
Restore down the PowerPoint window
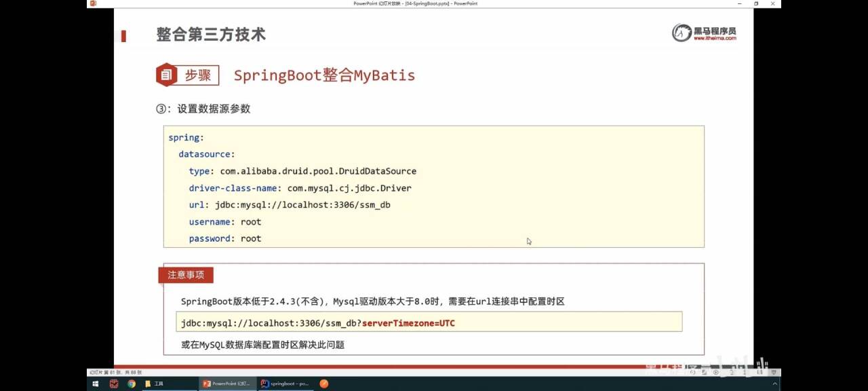point(756,3)
